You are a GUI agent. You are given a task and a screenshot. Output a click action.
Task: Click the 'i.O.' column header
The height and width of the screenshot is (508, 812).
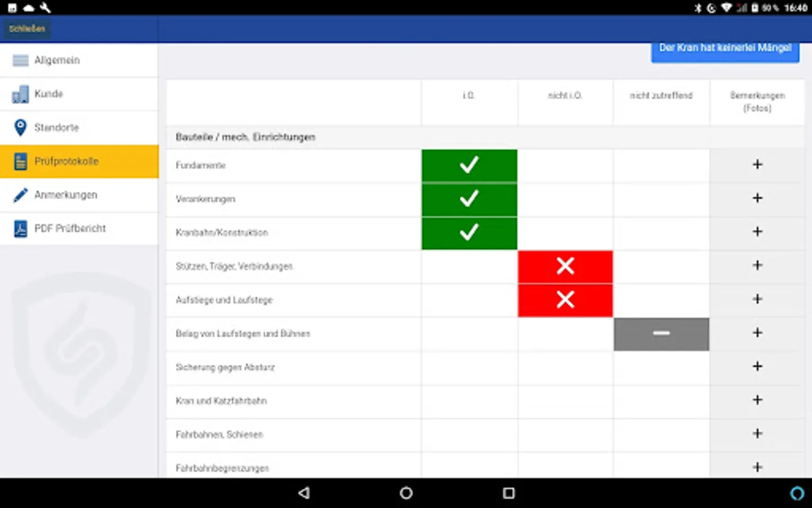coord(469,96)
